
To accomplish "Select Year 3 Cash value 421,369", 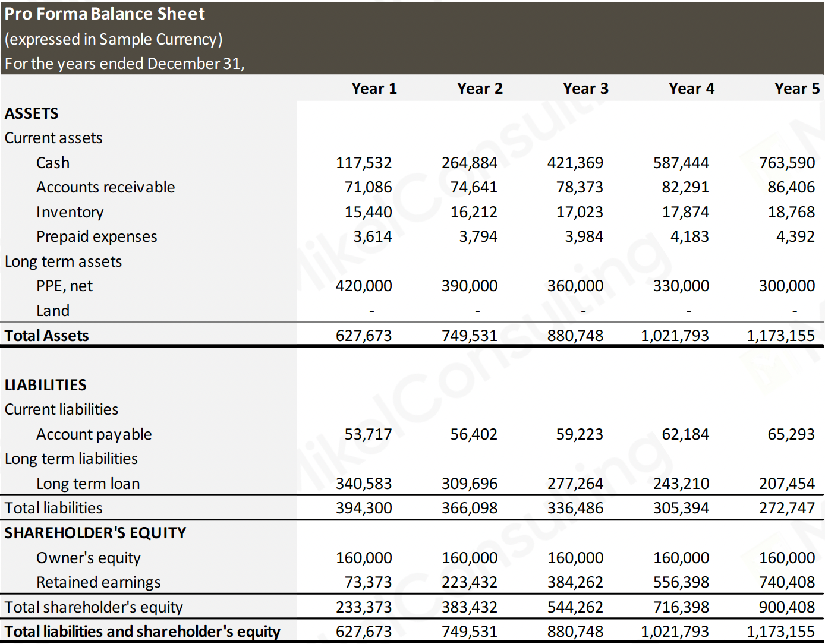I will 575,163.
